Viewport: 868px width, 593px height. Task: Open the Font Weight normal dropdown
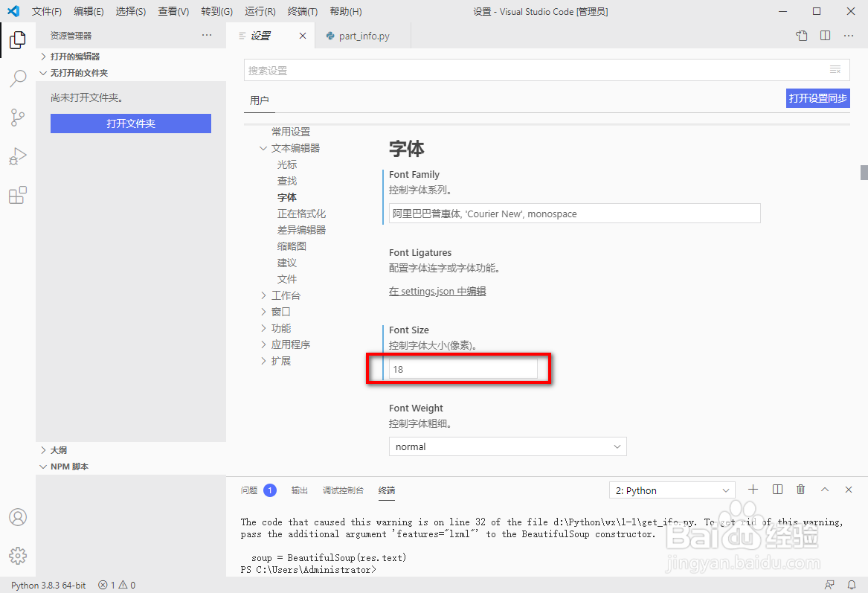click(507, 447)
